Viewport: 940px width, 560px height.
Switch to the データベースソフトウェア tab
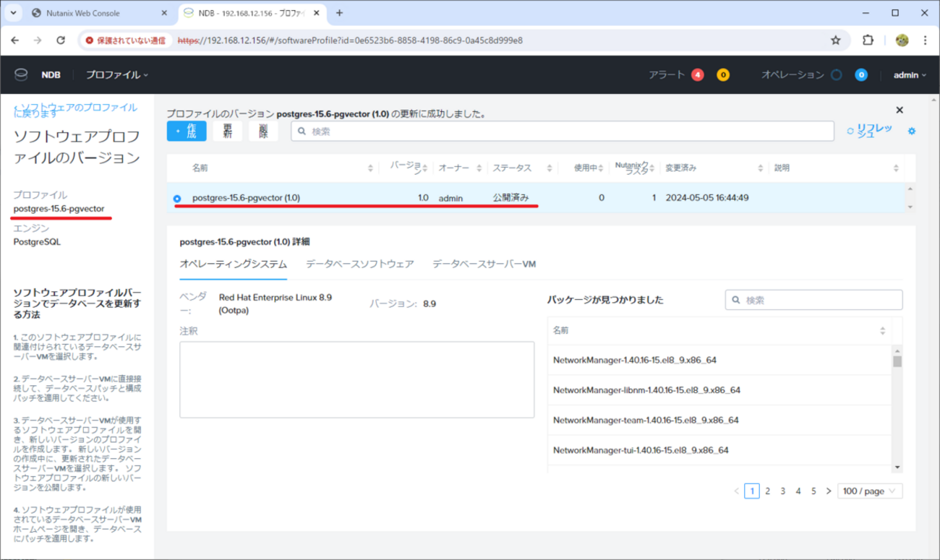pos(360,264)
